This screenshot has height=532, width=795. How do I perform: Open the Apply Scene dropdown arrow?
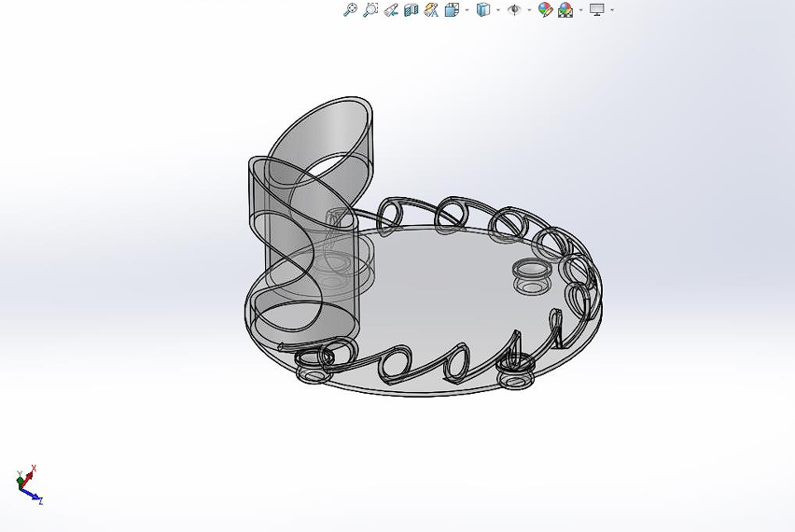click(580, 10)
